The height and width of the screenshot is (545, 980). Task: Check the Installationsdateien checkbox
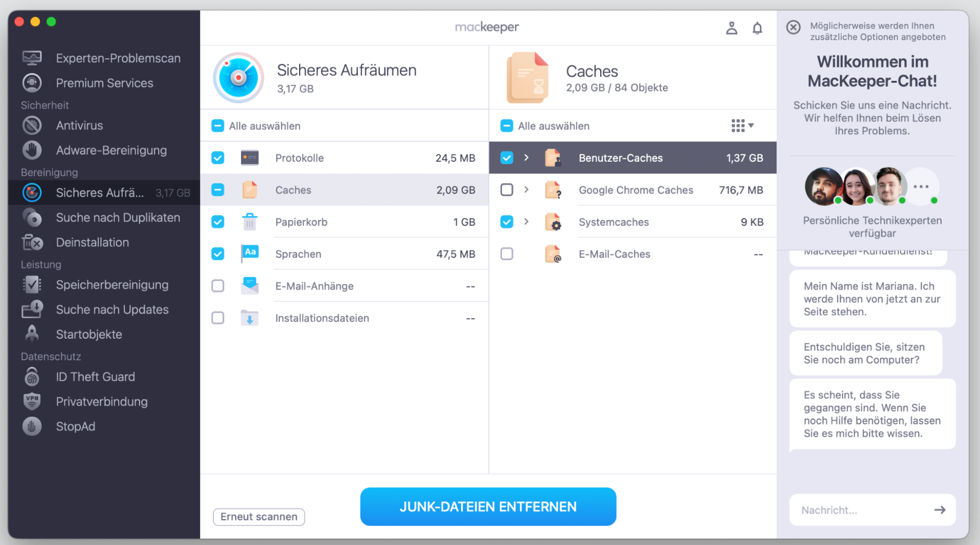coord(218,318)
